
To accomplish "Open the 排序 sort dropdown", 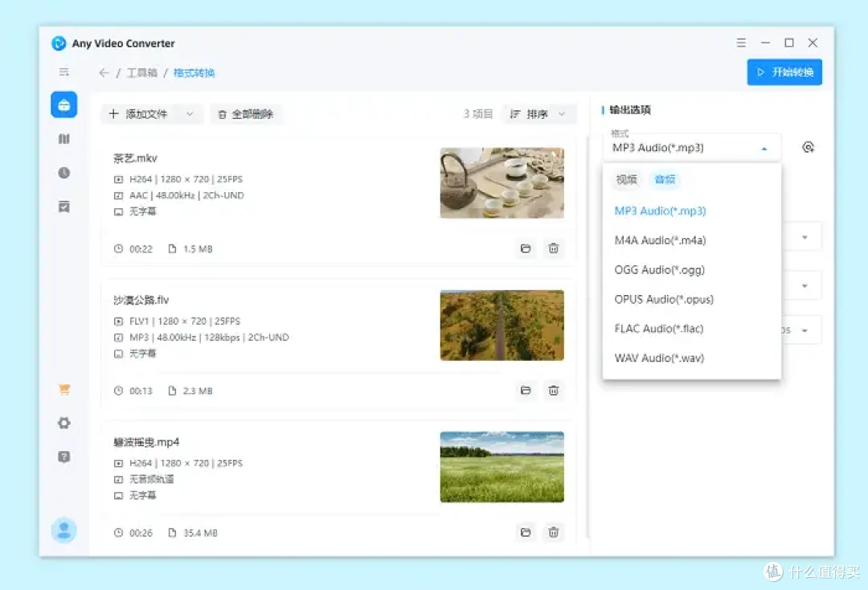I will (538, 114).
